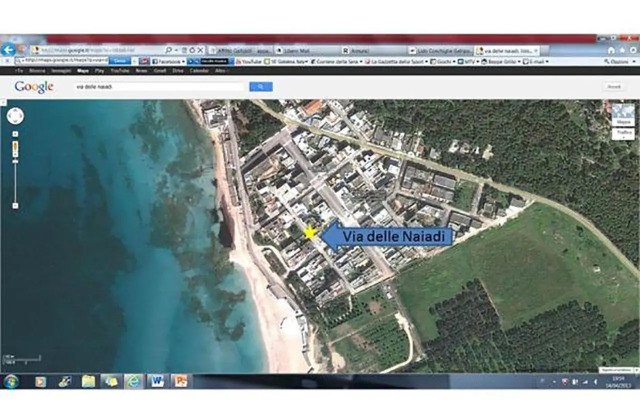Click the zoom level slider handle
The height and width of the screenshot is (400, 640).
click(15, 160)
